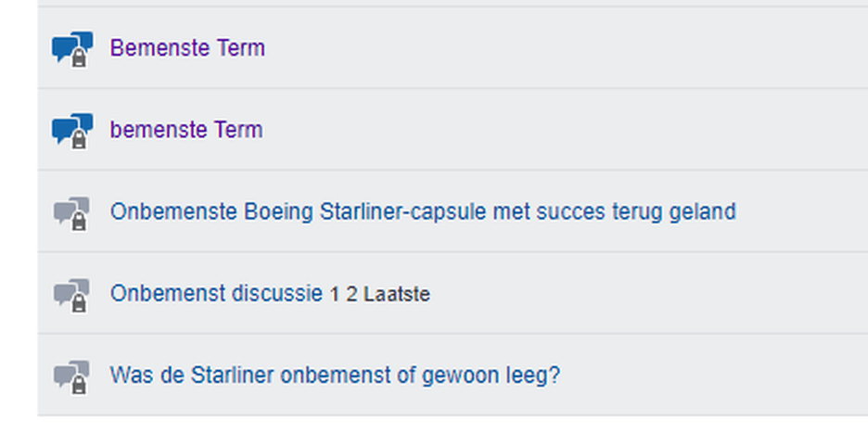868x433 pixels.
Task: Click the padlock badge on Onbemenst discussie icon
Action: click(x=79, y=303)
